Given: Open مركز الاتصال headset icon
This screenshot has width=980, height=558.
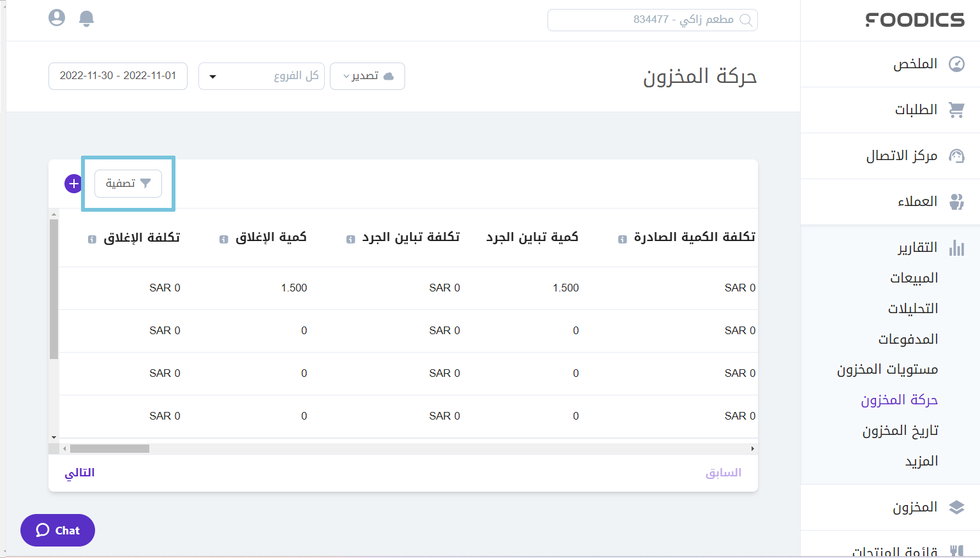Looking at the screenshot, I should click(957, 156).
